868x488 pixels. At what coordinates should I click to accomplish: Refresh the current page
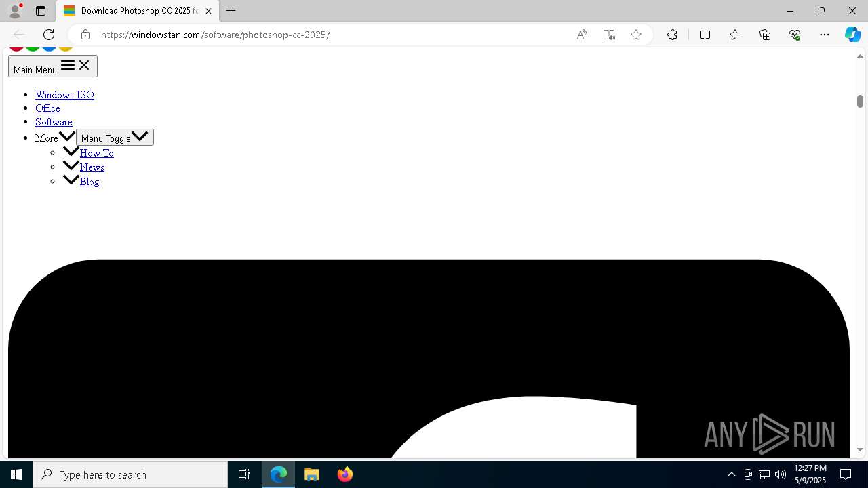pyautogui.click(x=49, y=35)
